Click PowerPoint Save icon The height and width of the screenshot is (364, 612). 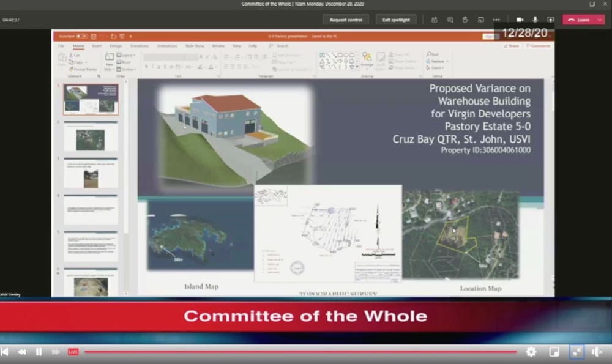tap(94, 36)
